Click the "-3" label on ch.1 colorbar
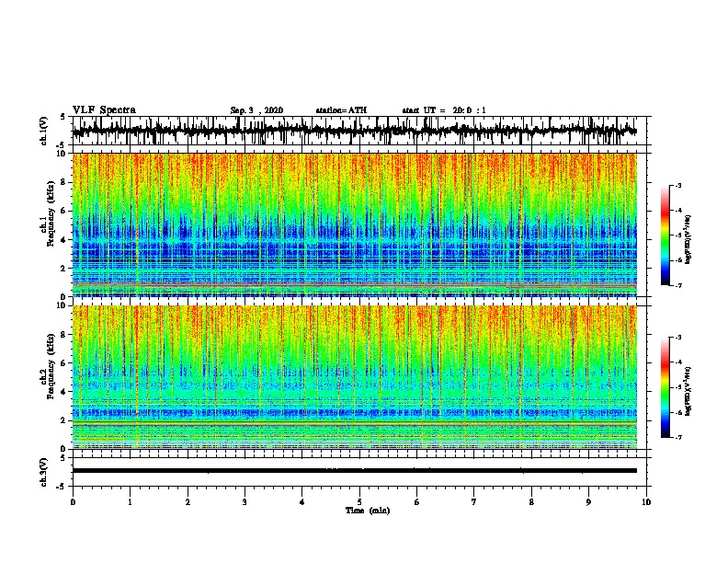The width and height of the screenshot is (728, 563). pos(678,185)
